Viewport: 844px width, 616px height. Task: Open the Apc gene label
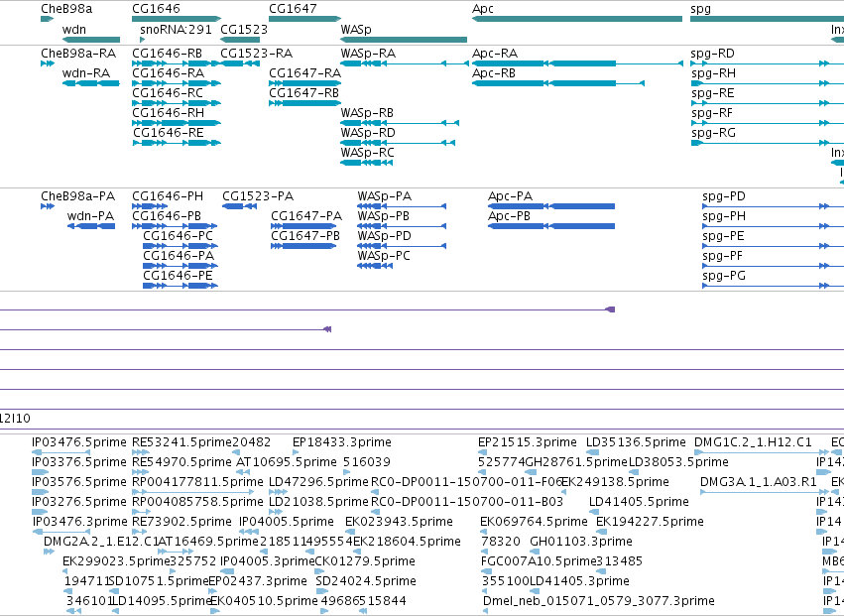point(483,9)
